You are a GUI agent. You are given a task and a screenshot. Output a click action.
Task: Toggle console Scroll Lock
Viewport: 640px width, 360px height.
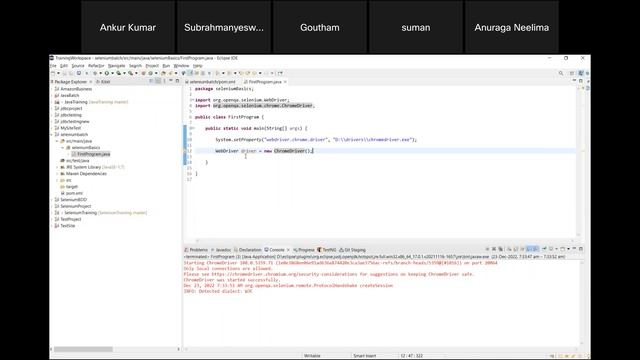tap(516, 249)
